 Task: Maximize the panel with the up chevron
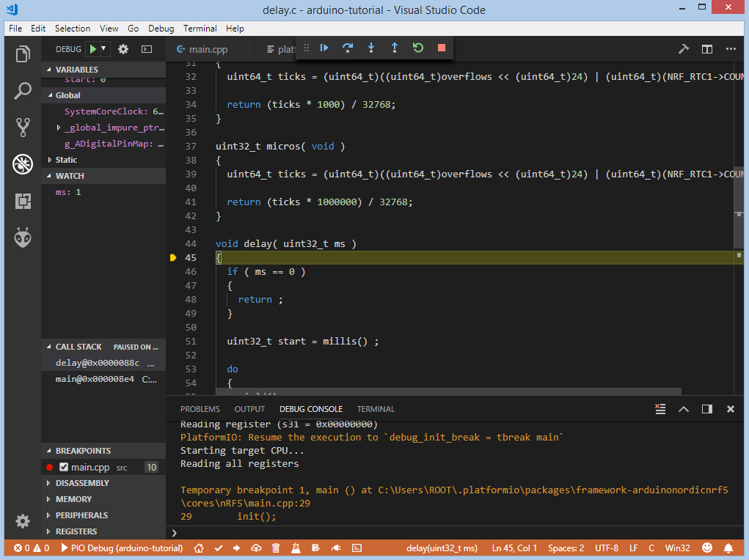pyautogui.click(x=684, y=409)
